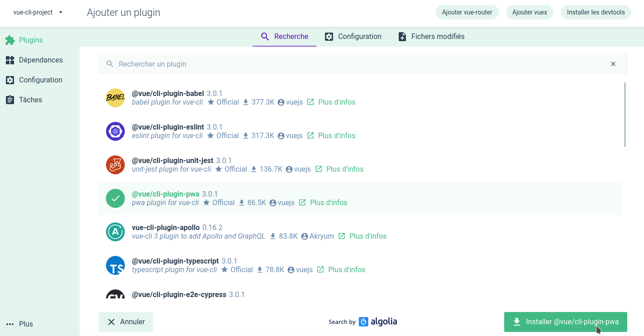Switch to the Configuration tab

(353, 36)
